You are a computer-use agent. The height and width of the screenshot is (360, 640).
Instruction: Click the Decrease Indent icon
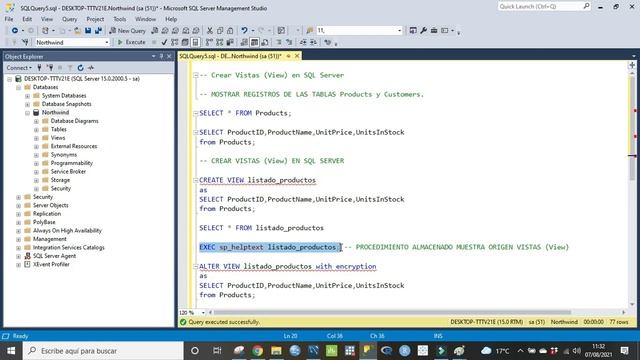pyautogui.click(x=303, y=42)
